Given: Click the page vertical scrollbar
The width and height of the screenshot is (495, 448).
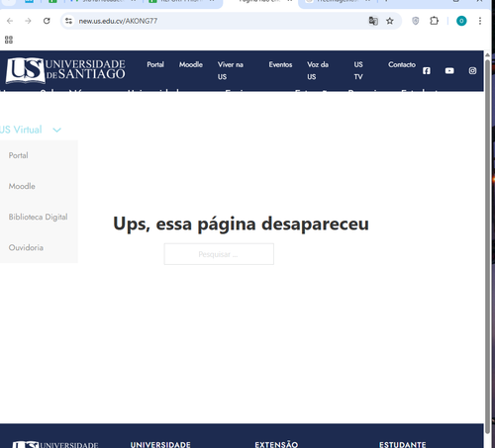Looking at the screenshot, I should pyautogui.click(x=487, y=247).
